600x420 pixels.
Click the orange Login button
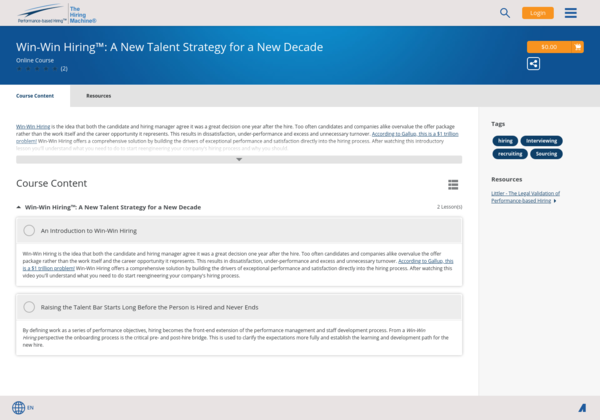[x=538, y=13]
